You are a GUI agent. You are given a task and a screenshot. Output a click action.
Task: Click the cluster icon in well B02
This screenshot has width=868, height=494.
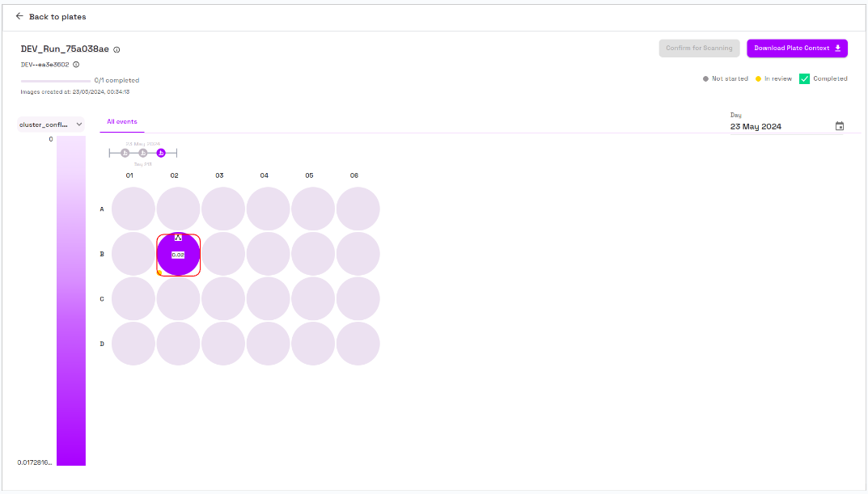(178, 238)
